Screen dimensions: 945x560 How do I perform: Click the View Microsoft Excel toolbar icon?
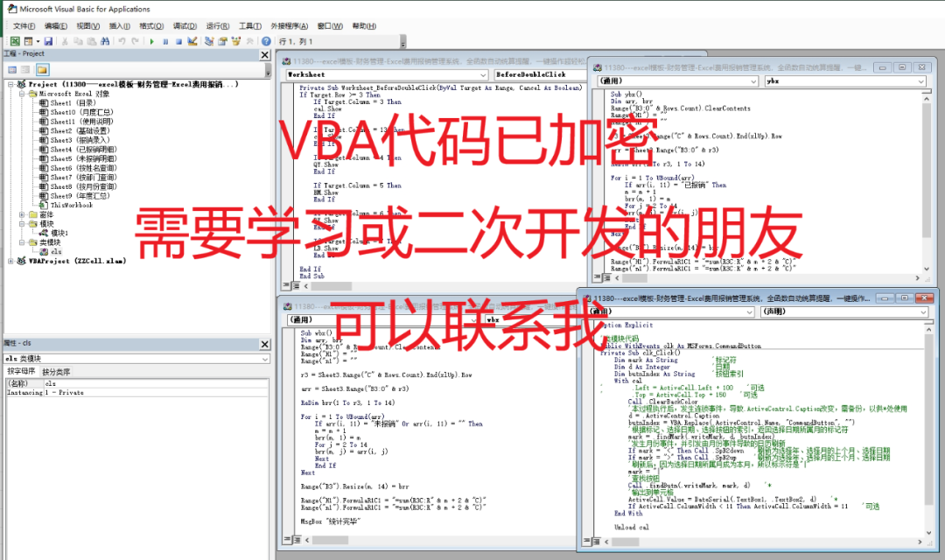point(15,42)
